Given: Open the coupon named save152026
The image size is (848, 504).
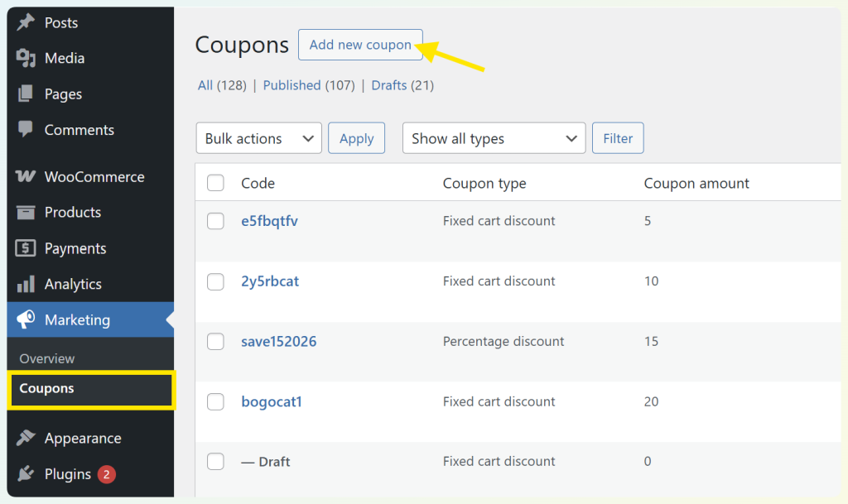Looking at the screenshot, I should click(278, 341).
